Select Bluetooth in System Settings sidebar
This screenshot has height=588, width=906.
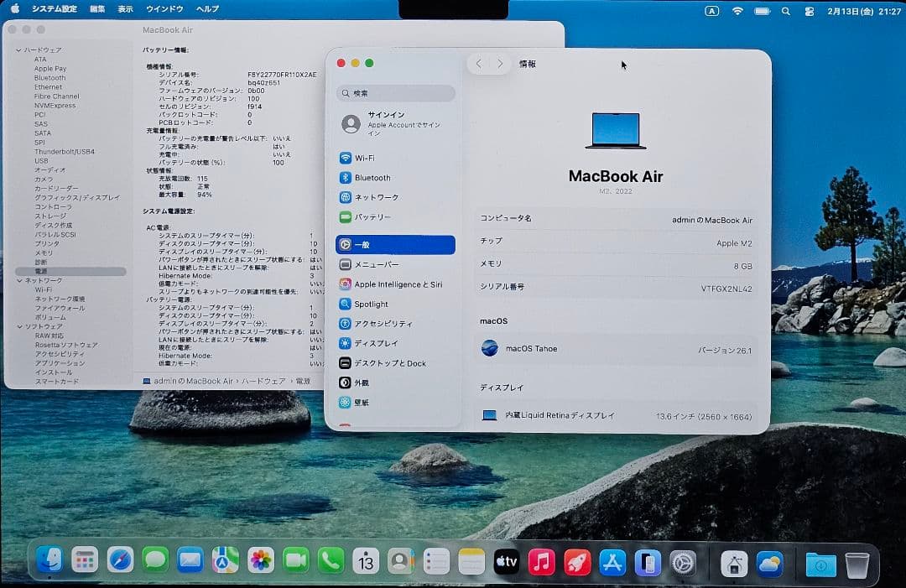pos(370,177)
